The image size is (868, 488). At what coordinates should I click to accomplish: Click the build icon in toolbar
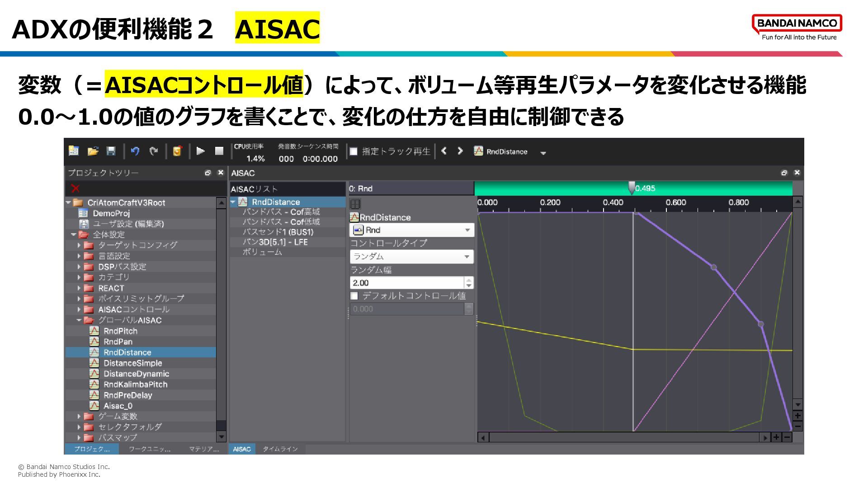pyautogui.click(x=177, y=151)
